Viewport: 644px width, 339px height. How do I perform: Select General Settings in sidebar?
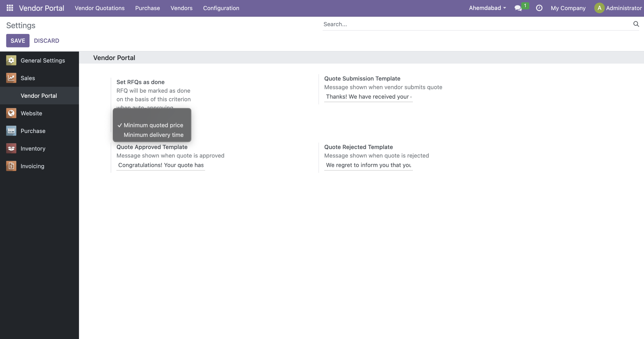[x=39, y=60]
